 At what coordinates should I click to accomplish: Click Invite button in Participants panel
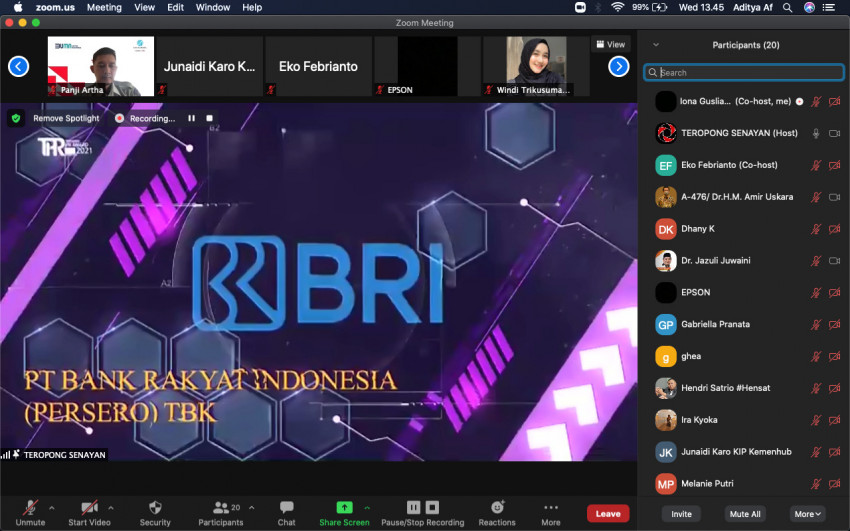[681, 514]
